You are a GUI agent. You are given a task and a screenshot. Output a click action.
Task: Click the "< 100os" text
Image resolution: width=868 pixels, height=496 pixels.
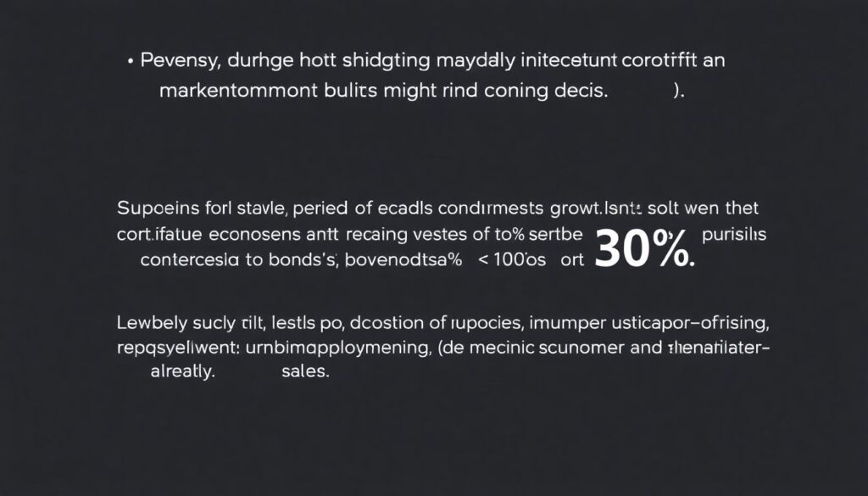[x=514, y=261]
